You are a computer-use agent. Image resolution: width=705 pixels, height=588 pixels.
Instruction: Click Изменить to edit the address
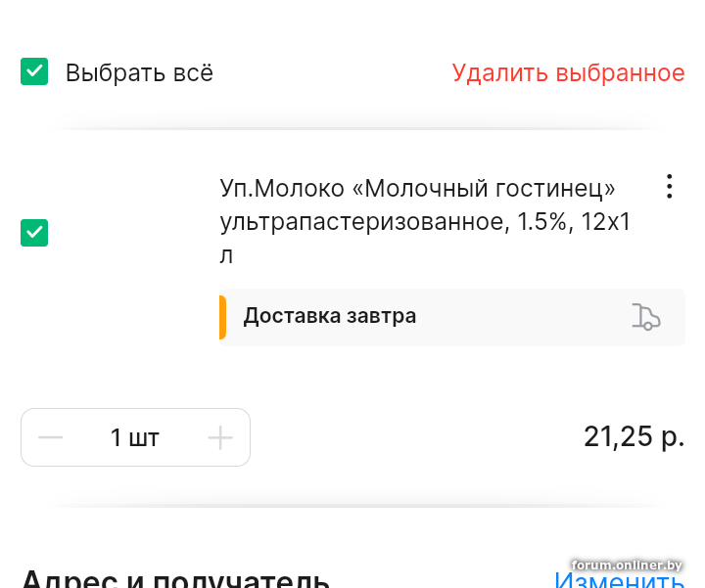620,580
